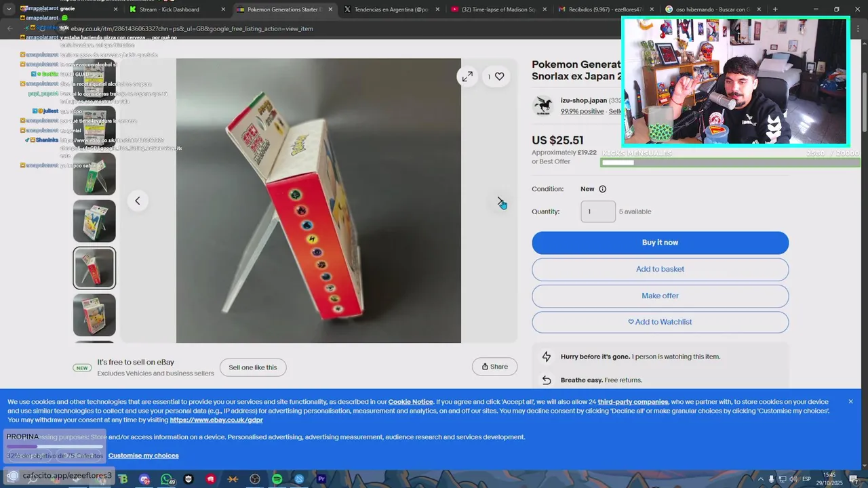Click the microphone tray icon
Image resolution: width=868 pixels, height=488 pixels.
[771, 479]
